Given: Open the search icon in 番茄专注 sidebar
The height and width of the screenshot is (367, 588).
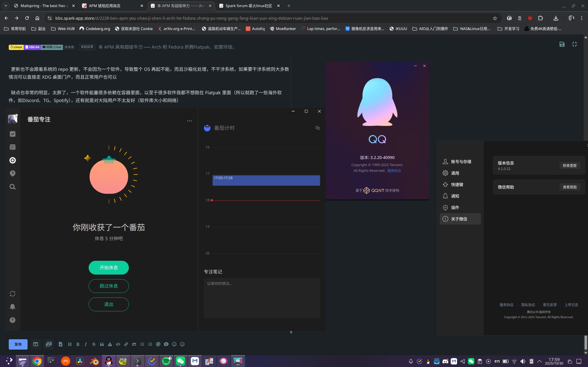Looking at the screenshot, I should [12, 186].
